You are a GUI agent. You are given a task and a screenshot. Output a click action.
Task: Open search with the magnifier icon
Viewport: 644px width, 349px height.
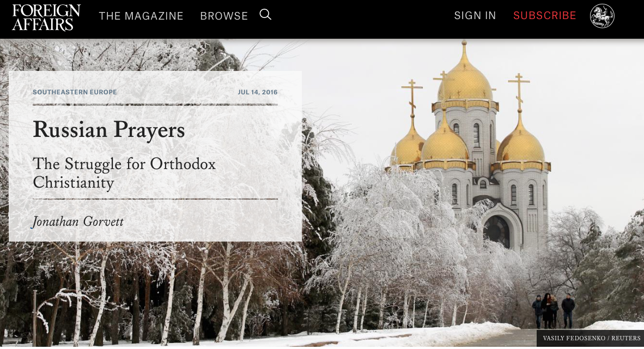tap(265, 15)
